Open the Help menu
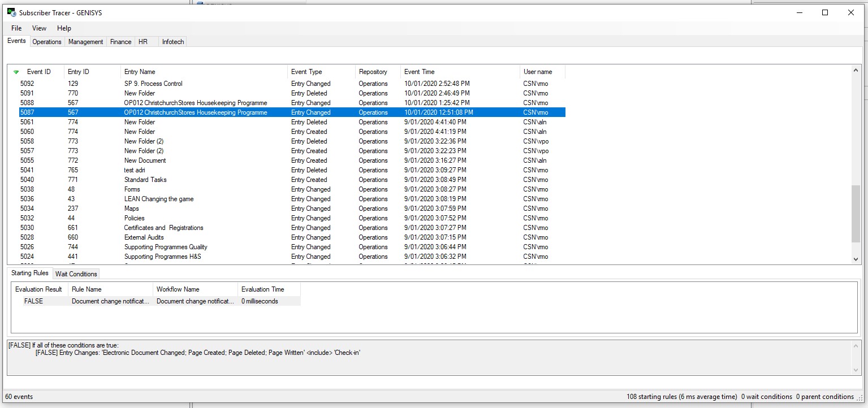 click(64, 28)
